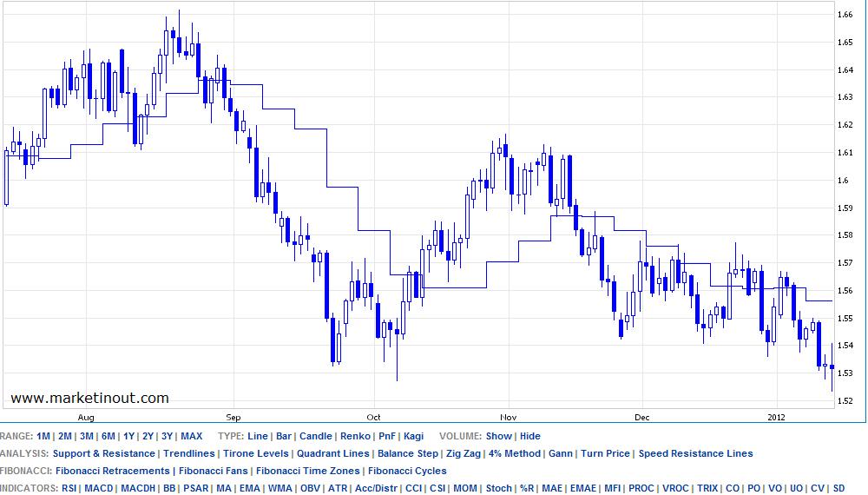This screenshot has width=868, height=495.
Task: Add the TRIX indicator
Action: pyautogui.click(x=707, y=488)
